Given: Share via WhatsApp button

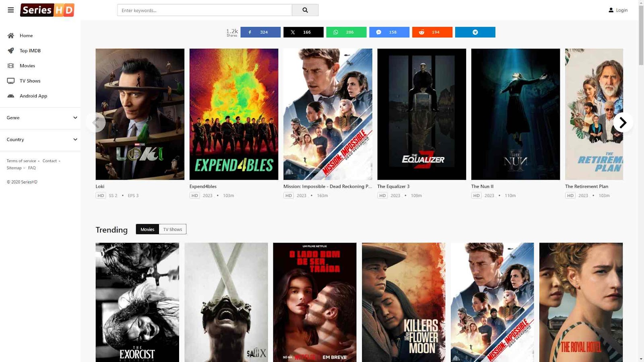Looking at the screenshot, I should pyautogui.click(x=347, y=32).
